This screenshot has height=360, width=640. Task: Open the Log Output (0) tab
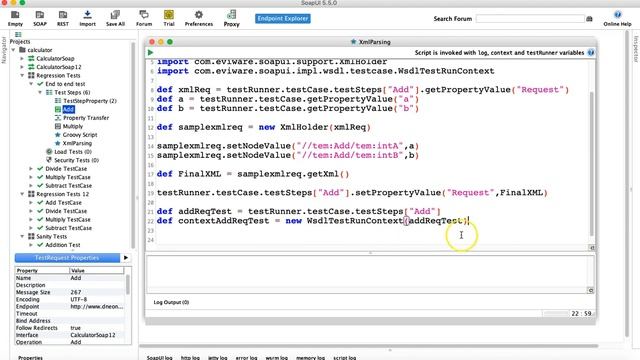(x=171, y=302)
